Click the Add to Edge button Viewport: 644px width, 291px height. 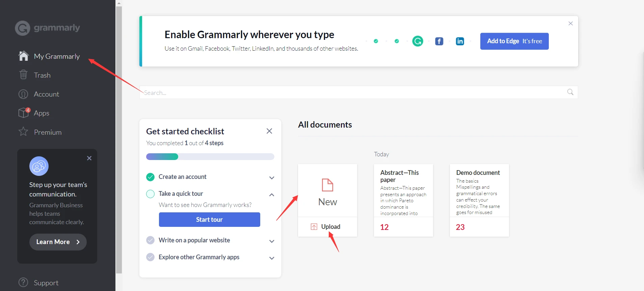[x=514, y=41]
